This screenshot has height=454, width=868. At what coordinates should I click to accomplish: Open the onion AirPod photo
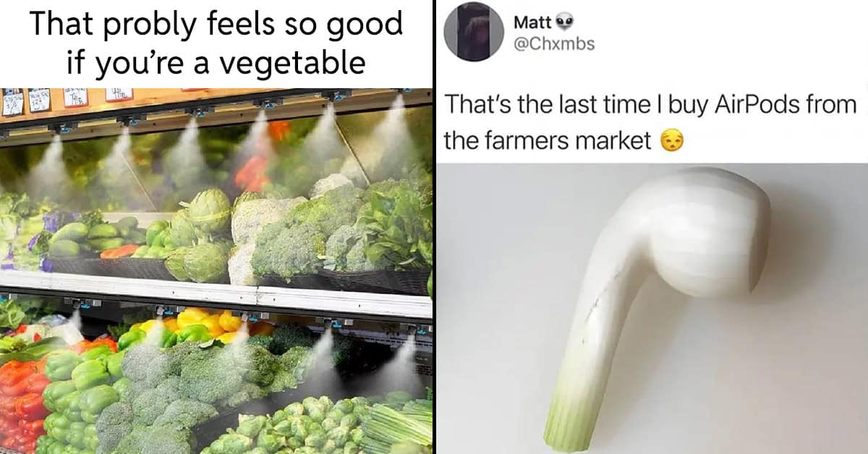(x=653, y=309)
